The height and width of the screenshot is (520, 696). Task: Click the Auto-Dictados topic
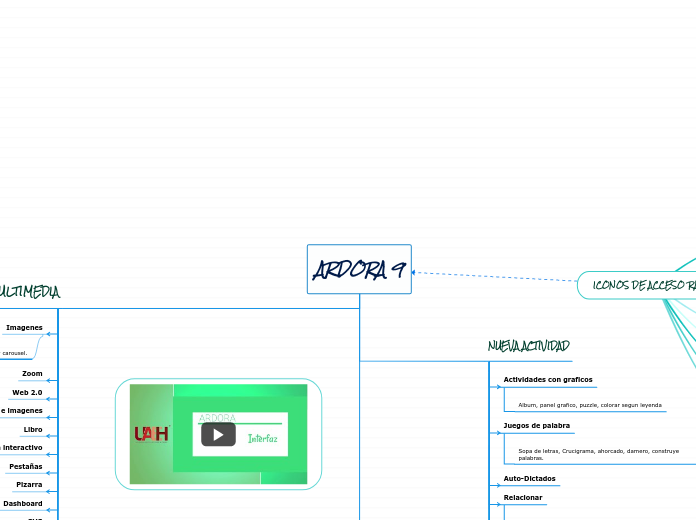pyautogui.click(x=529, y=479)
